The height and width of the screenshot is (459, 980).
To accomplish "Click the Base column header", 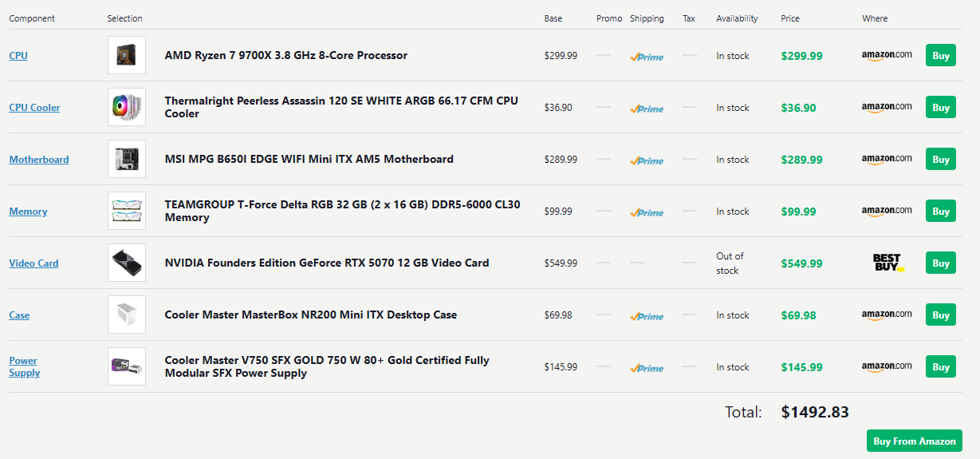I will (553, 18).
